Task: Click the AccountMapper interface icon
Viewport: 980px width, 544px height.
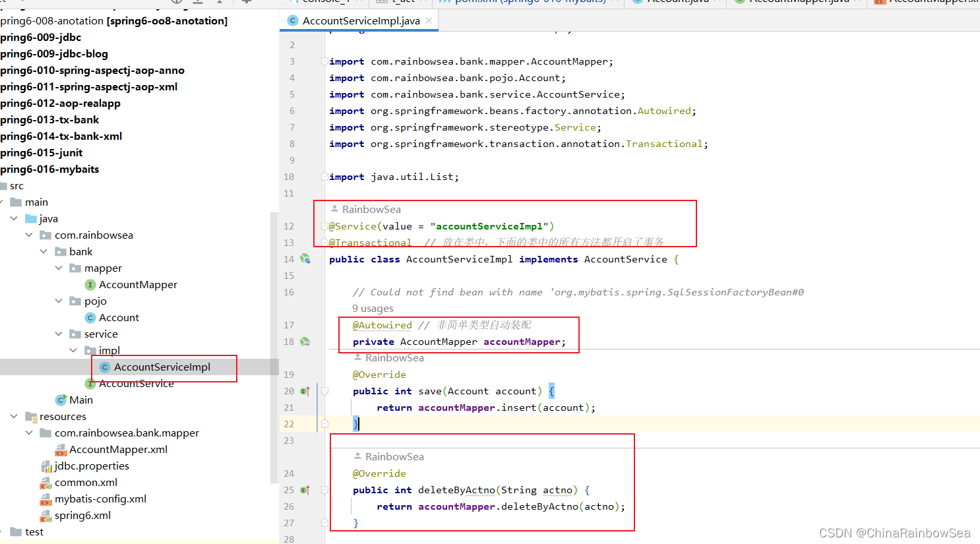Action: pos(90,285)
